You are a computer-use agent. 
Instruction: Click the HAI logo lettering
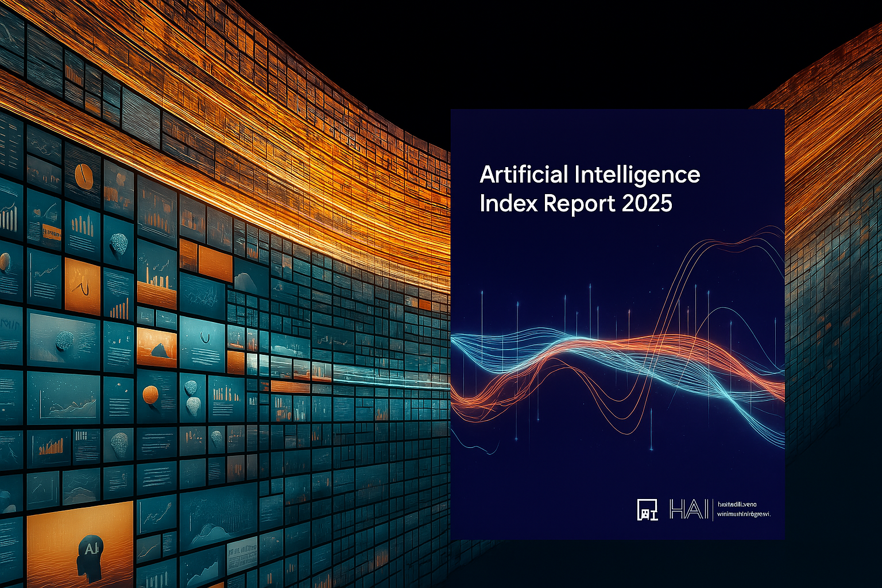point(689,509)
